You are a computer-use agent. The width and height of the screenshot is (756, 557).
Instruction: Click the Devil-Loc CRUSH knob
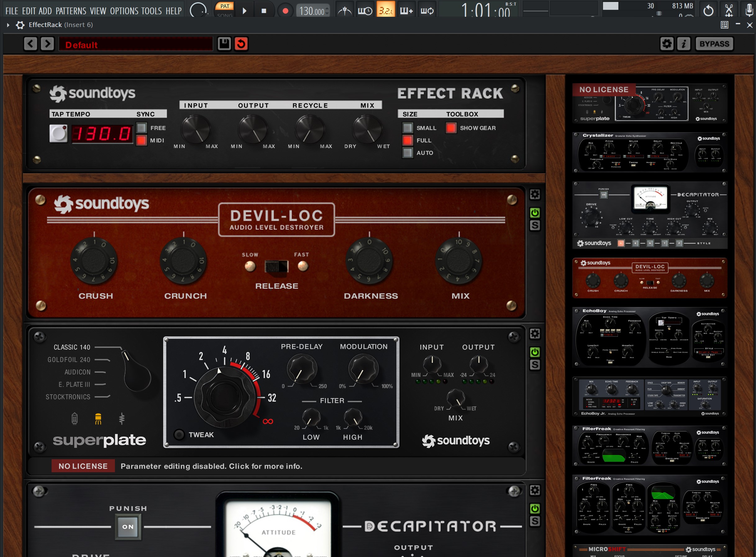(x=94, y=260)
